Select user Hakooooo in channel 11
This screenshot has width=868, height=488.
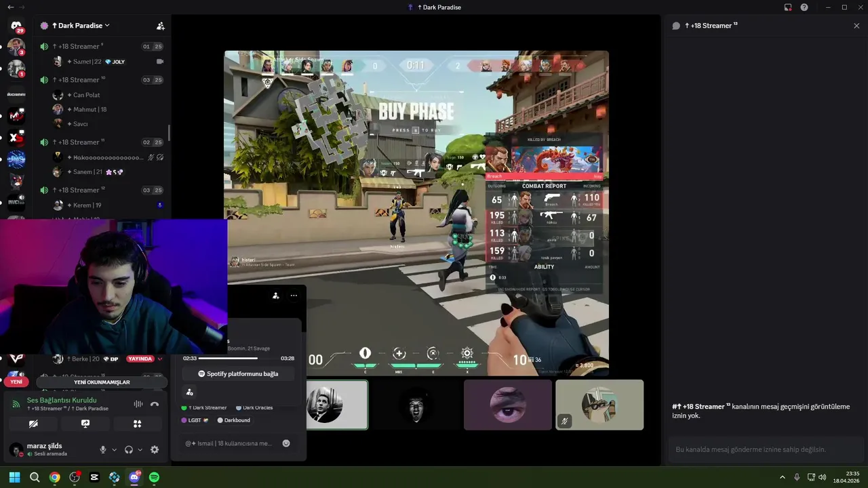pyautogui.click(x=108, y=157)
